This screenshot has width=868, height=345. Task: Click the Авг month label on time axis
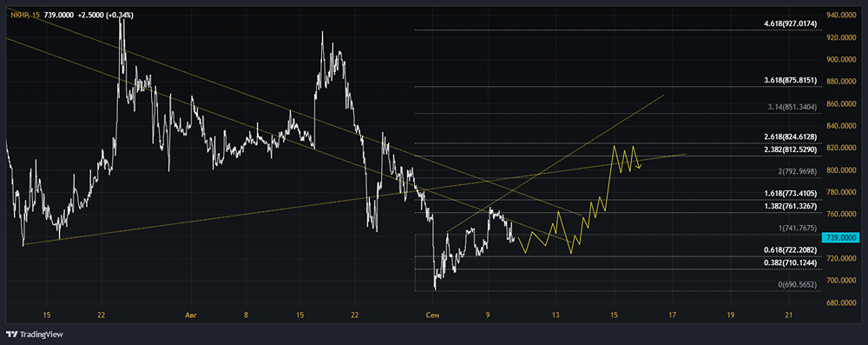(x=190, y=315)
